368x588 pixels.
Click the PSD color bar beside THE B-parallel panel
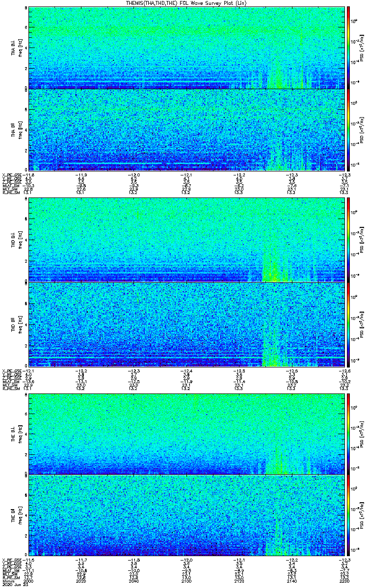coord(349,515)
